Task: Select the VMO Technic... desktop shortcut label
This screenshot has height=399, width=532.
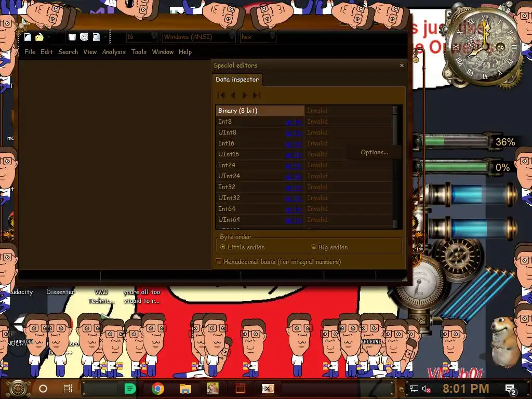Action: tap(101, 296)
